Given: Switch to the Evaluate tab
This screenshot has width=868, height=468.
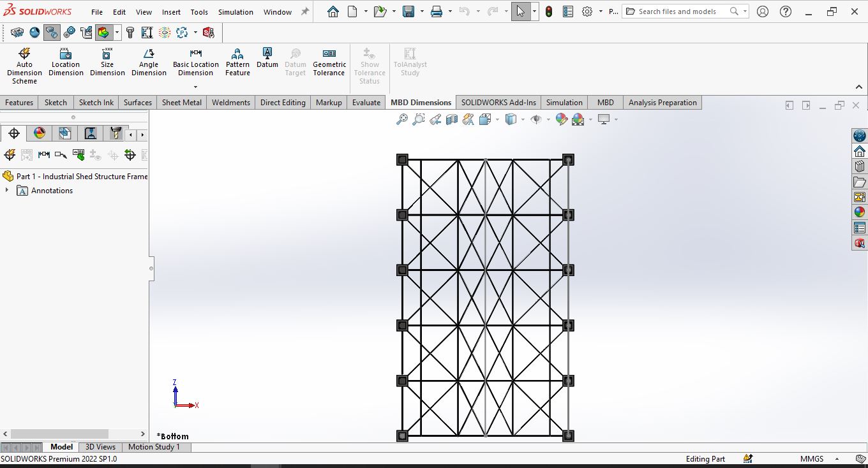Looking at the screenshot, I should pyautogui.click(x=366, y=102).
